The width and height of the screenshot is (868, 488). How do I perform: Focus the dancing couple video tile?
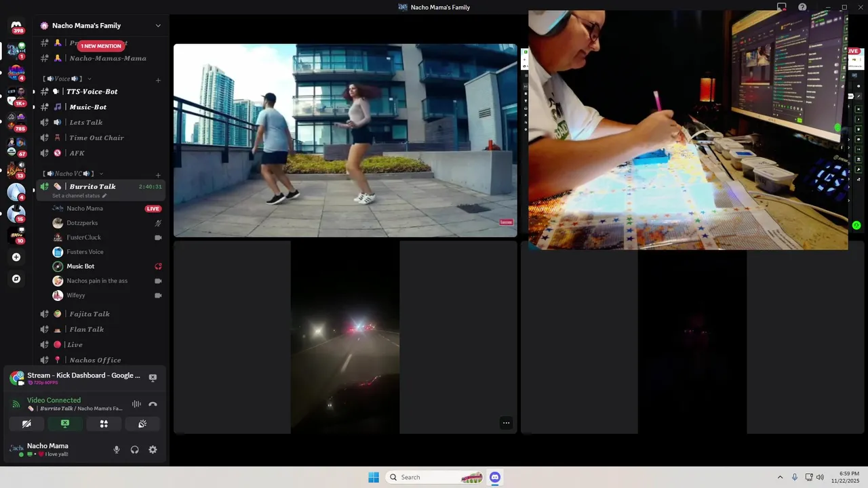tap(345, 140)
